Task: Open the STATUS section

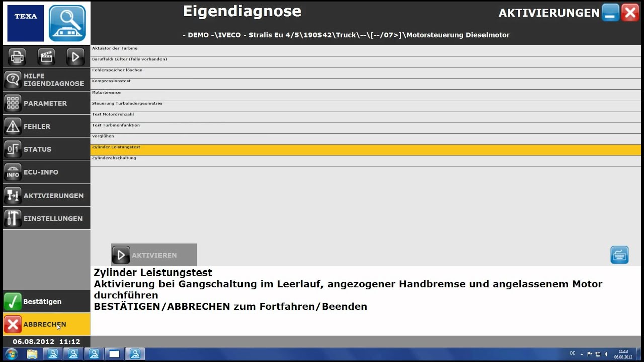Action: click(x=46, y=149)
